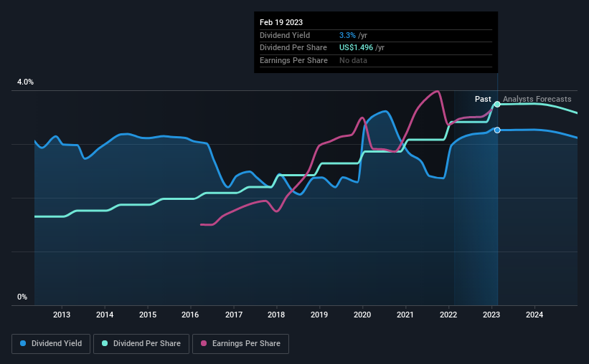
Task: Click the 2014 x-axis label
Action: [105, 315]
